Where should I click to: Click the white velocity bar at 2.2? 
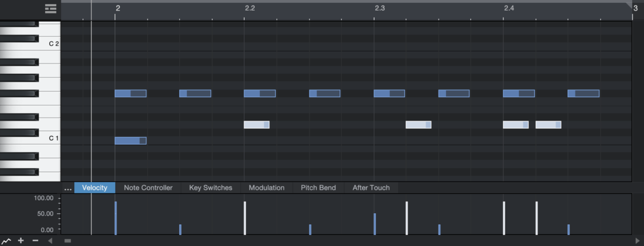coord(245,218)
